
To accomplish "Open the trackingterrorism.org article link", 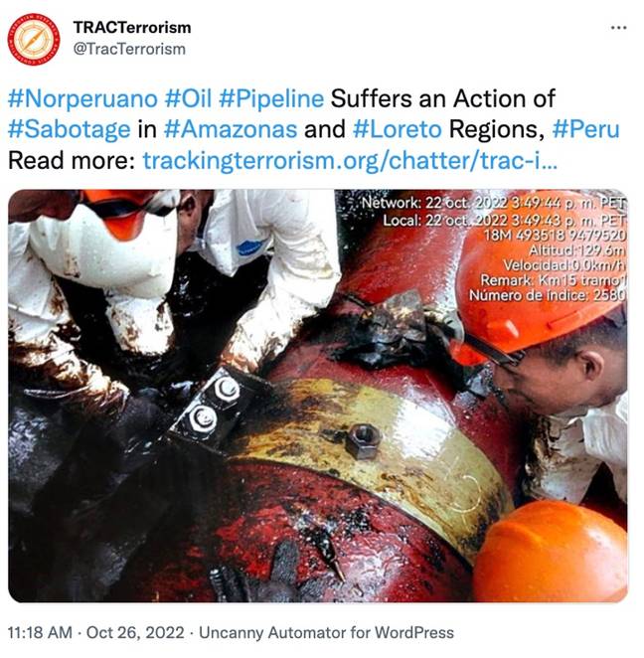I will pyautogui.click(x=350, y=161).
